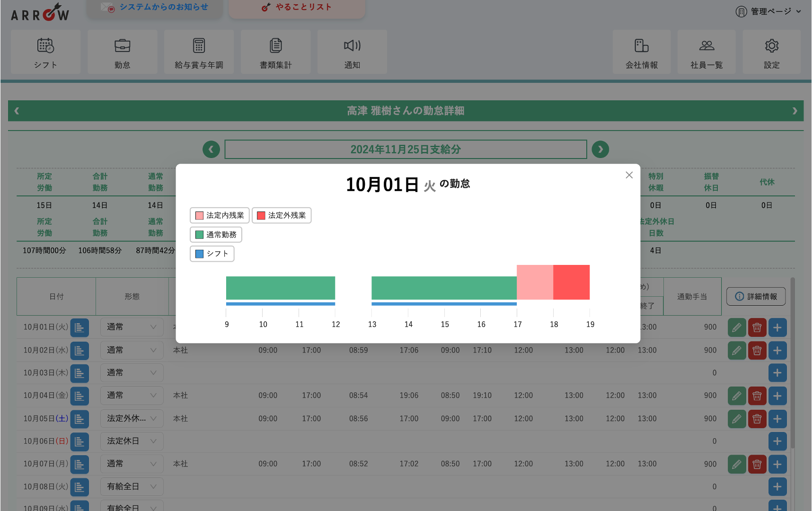Expand the 管理ページ dropdown
Image resolution: width=812 pixels, height=511 pixels.
(x=768, y=11)
